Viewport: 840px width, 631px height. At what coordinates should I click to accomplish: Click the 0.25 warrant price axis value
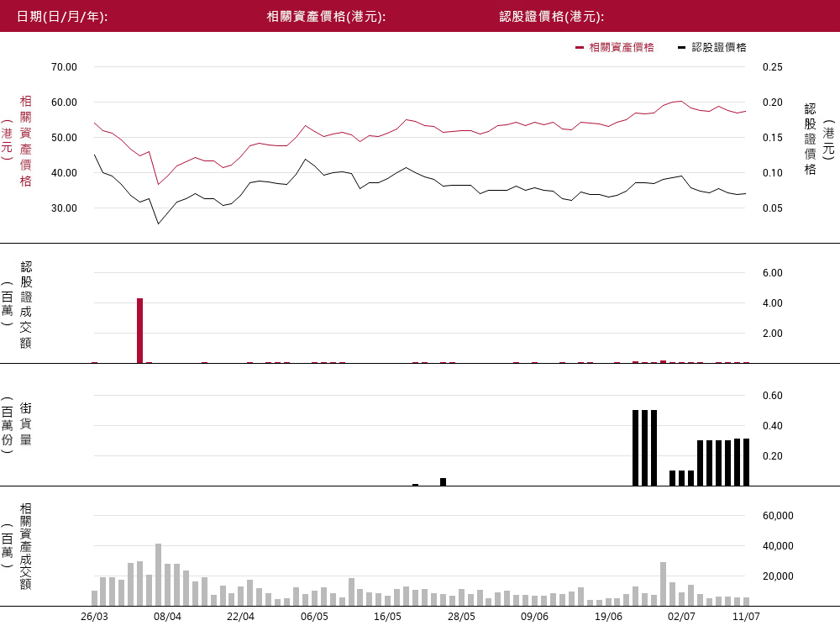click(773, 67)
